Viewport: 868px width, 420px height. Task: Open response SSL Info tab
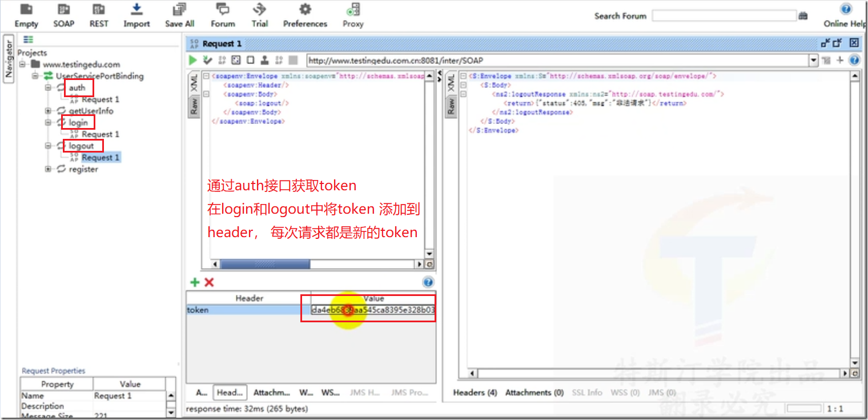click(587, 393)
